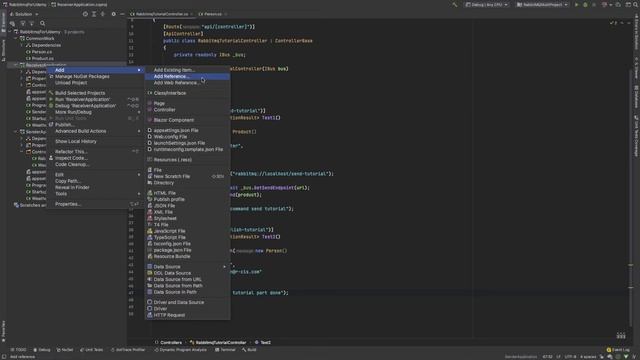Click the icon next to HTTP Request
Screen dimensions: 640x360
pyautogui.click(x=150, y=315)
